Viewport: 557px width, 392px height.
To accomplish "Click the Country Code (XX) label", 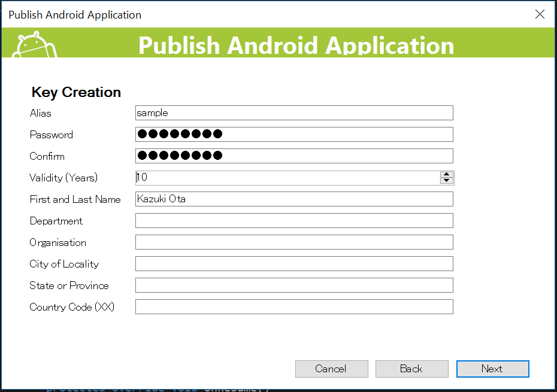I will (x=72, y=307).
